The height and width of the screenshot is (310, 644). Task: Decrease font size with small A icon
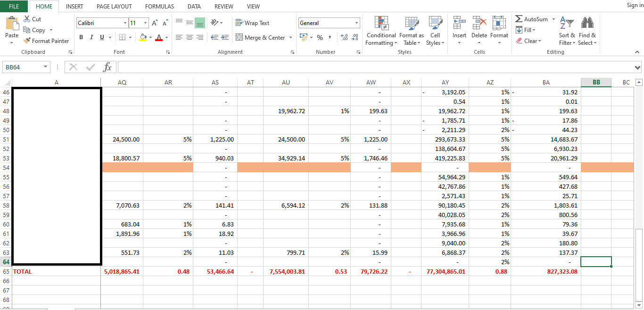[165, 23]
